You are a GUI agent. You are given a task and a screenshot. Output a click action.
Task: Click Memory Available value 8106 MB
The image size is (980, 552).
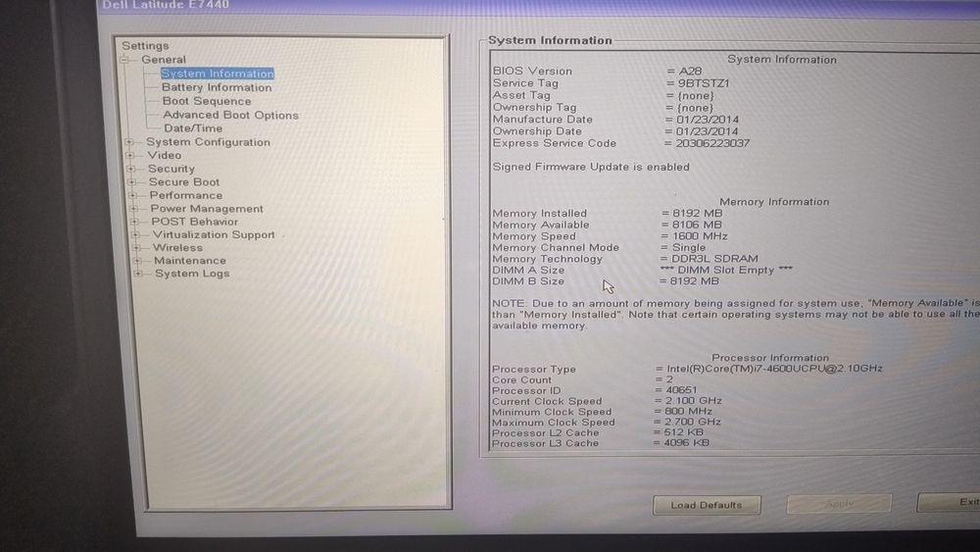pos(696,225)
